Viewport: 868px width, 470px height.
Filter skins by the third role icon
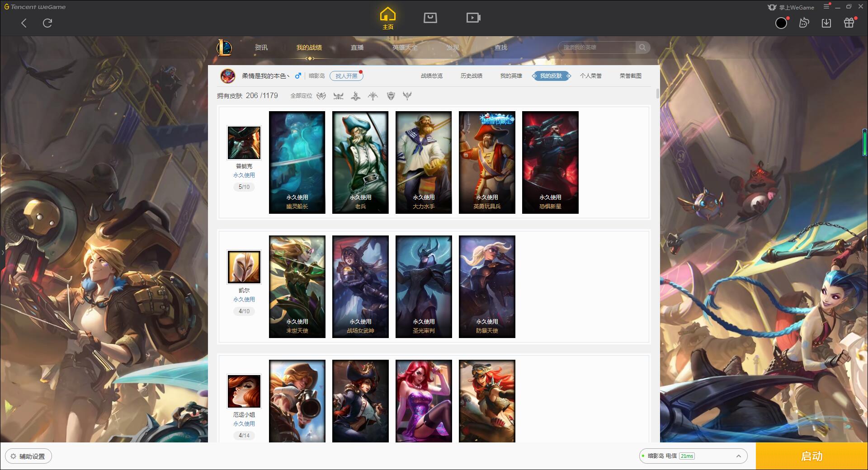coord(356,96)
